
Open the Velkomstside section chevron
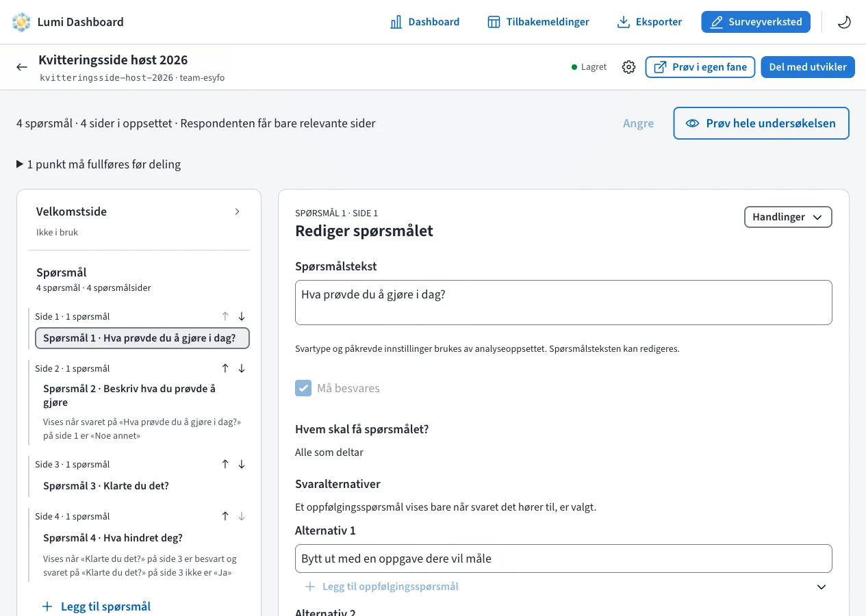[x=238, y=211]
